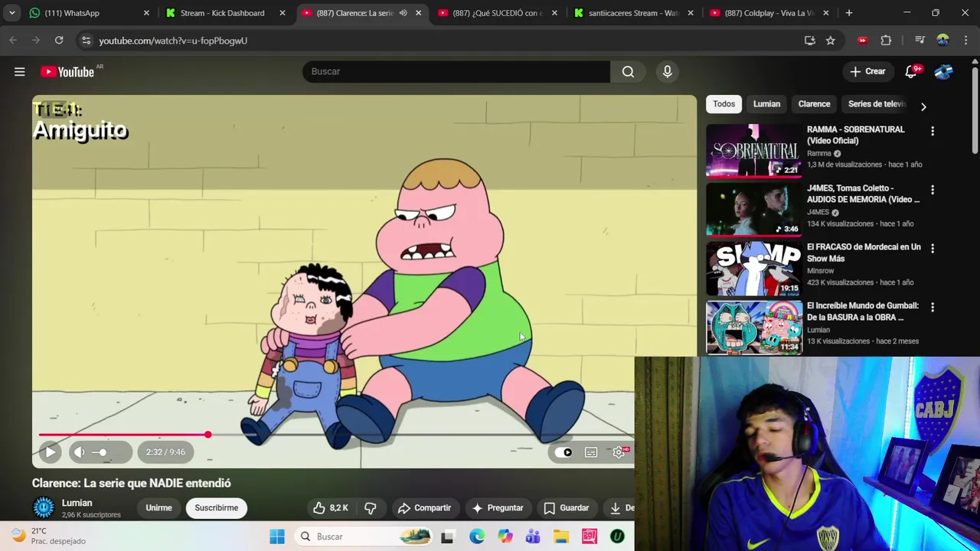The image size is (980, 551).
Task: Toggle the autoplay switch in the player
Action: (x=563, y=452)
